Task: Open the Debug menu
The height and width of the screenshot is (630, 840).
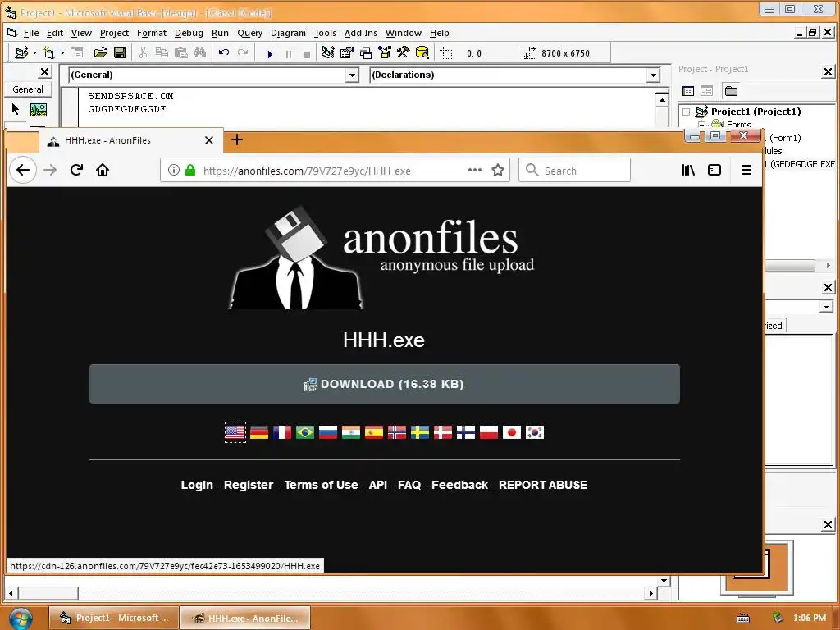Action: [189, 33]
